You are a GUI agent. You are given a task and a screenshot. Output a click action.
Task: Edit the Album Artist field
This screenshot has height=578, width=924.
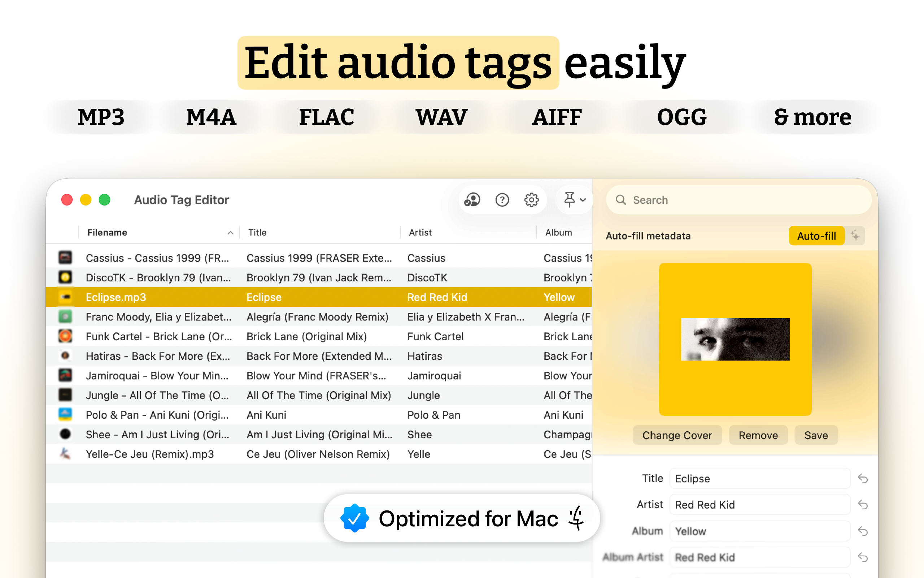pos(760,557)
